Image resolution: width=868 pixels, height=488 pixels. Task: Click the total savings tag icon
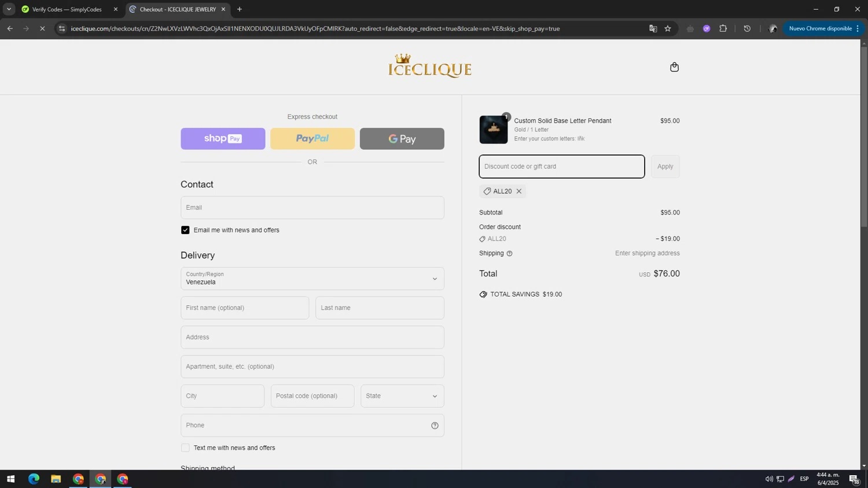pyautogui.click(x=483, y=294)
